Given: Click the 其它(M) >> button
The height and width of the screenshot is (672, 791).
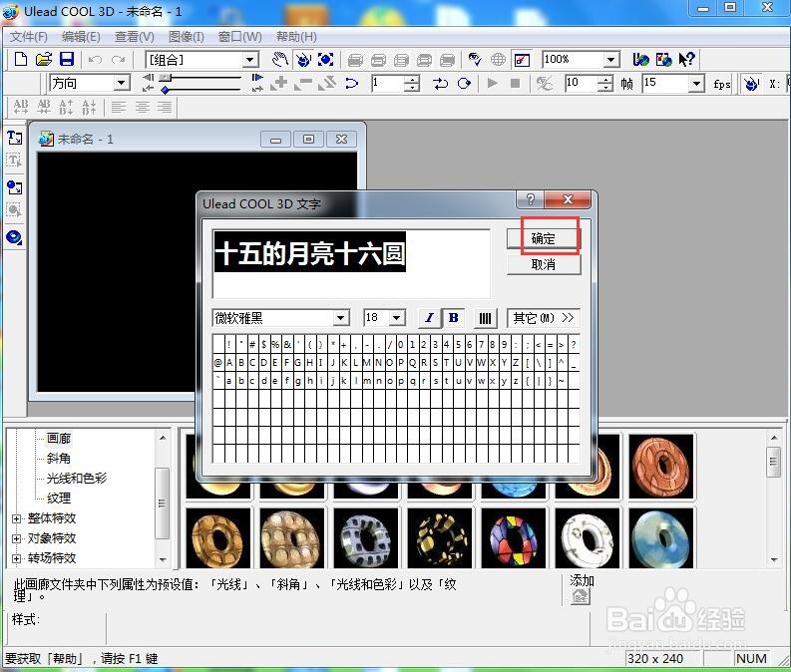Looking at the screenshot, I should point(544,318).
